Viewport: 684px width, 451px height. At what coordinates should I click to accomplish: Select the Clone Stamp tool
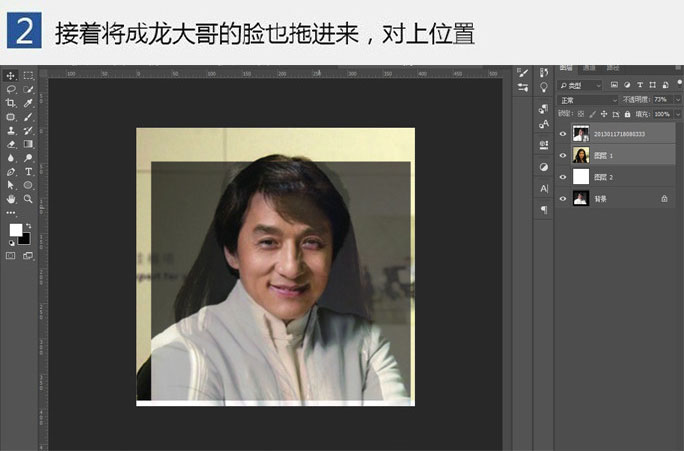(x=11, y=130)
